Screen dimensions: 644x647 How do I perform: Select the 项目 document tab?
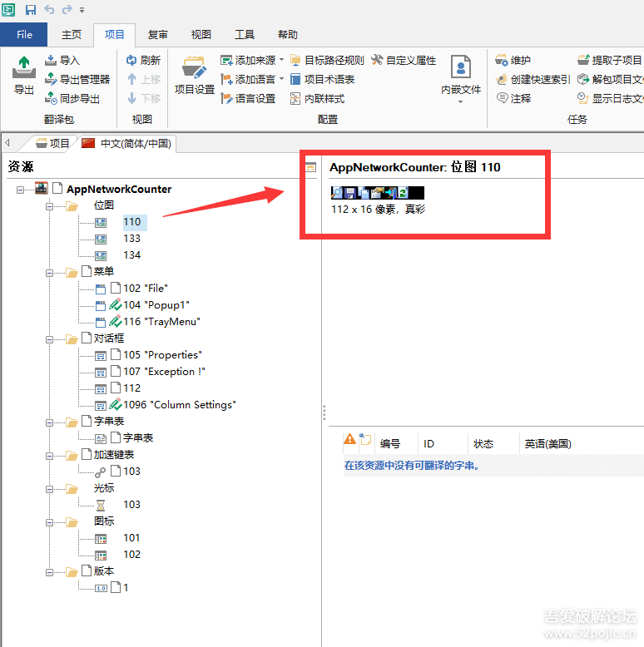(x=52, y=143)
